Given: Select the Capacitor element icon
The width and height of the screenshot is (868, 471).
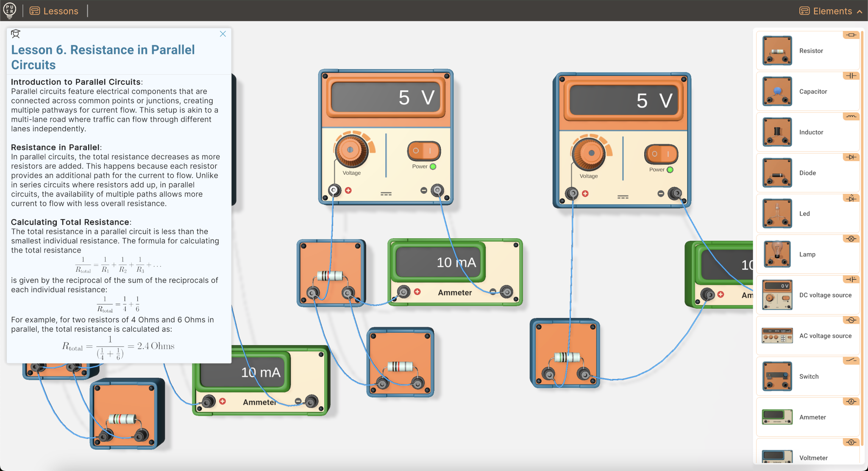Looking at the screenshot, I should point(777,91).
